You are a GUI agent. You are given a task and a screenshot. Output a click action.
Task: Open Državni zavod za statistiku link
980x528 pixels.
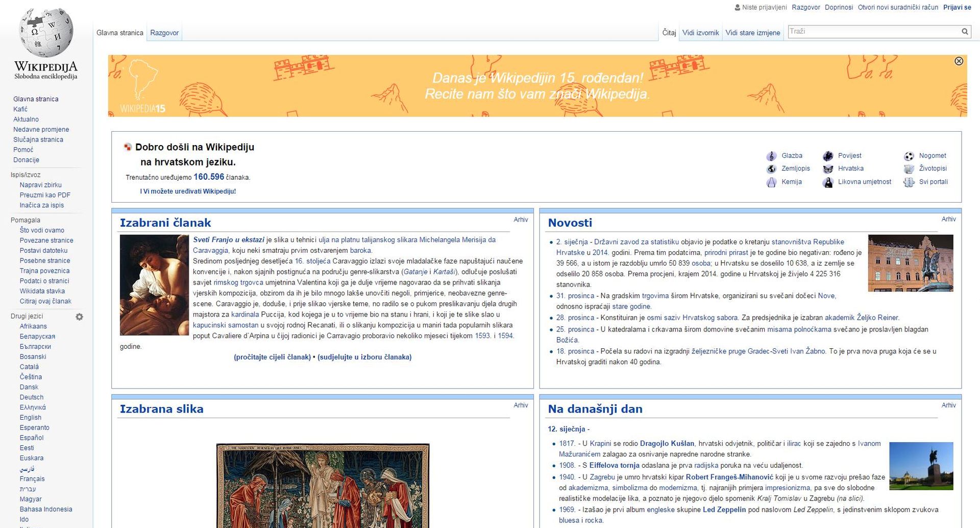(636, 242)
